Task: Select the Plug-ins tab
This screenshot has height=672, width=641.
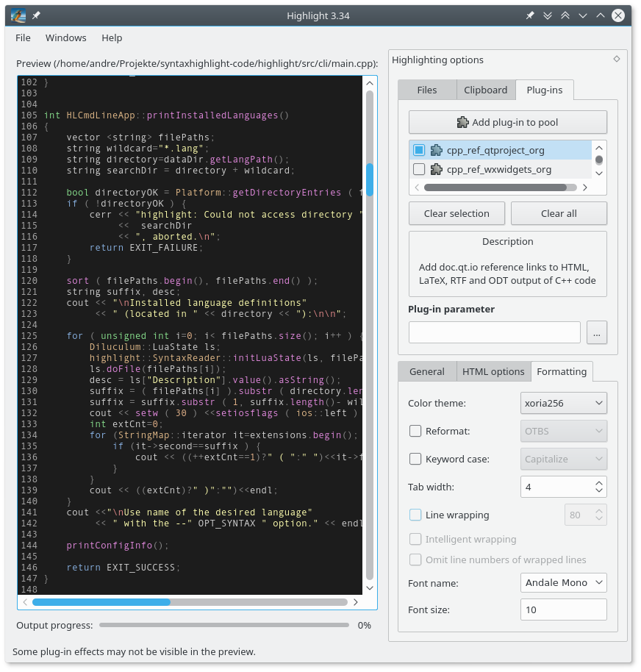Action: tap(544, 90)
